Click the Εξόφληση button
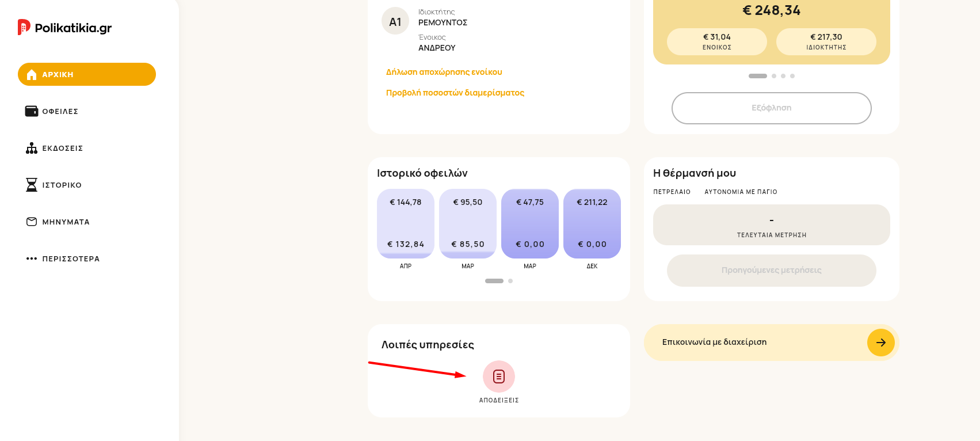The image size is (980, 441). (x=772, y=108)
